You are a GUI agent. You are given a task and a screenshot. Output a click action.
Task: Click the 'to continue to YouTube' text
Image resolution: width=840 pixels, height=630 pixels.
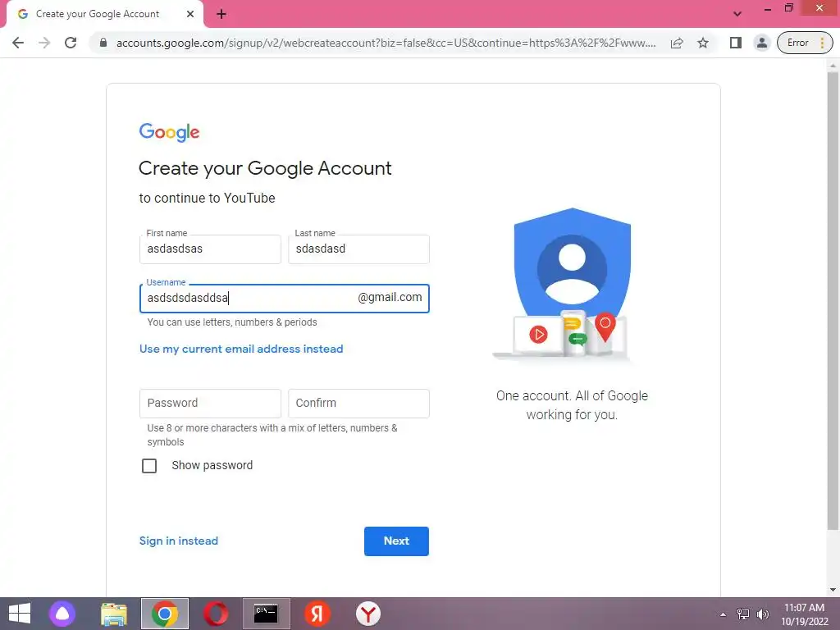(207, 198)
